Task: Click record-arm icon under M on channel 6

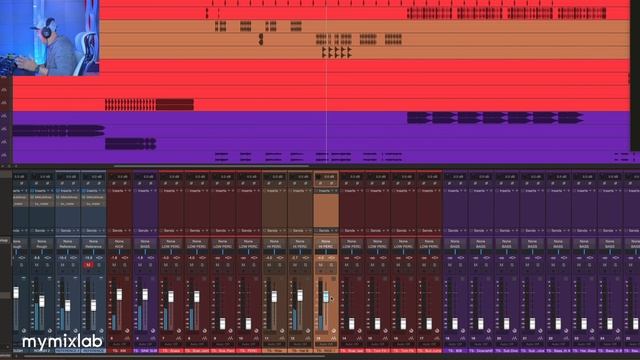Action: [x=140, y=272]
